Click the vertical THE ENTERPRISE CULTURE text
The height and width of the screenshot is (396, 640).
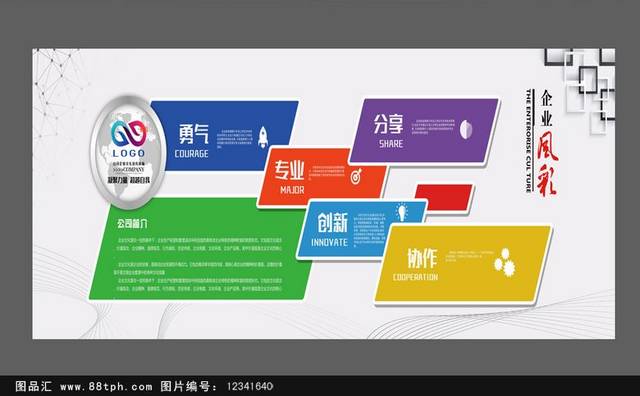pos(529,141)
